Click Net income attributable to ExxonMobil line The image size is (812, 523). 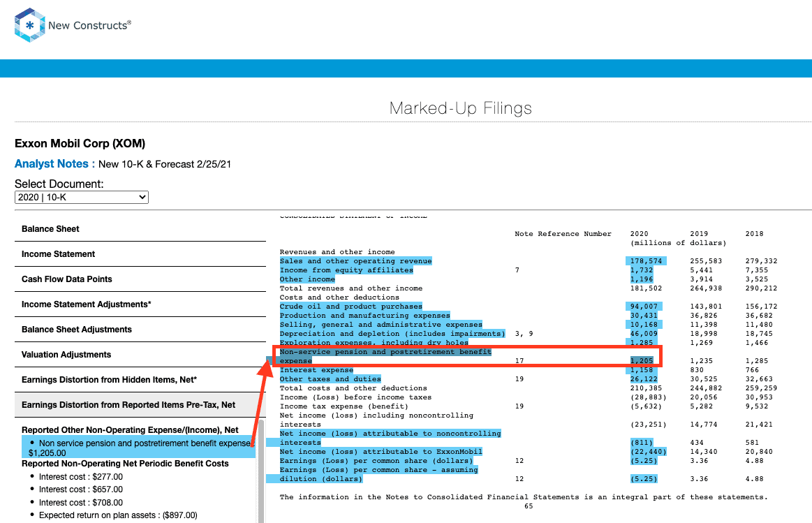pos(381,452)
